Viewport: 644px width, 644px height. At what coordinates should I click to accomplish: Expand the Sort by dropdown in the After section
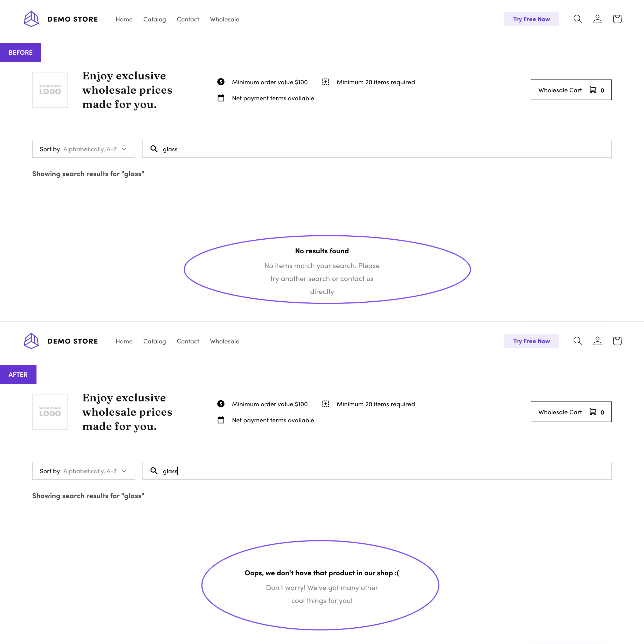pyautogui.click(x=84, y=471)
